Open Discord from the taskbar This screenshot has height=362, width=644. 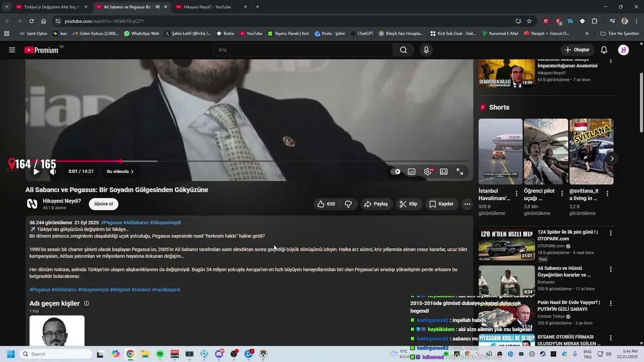point(219,354)
